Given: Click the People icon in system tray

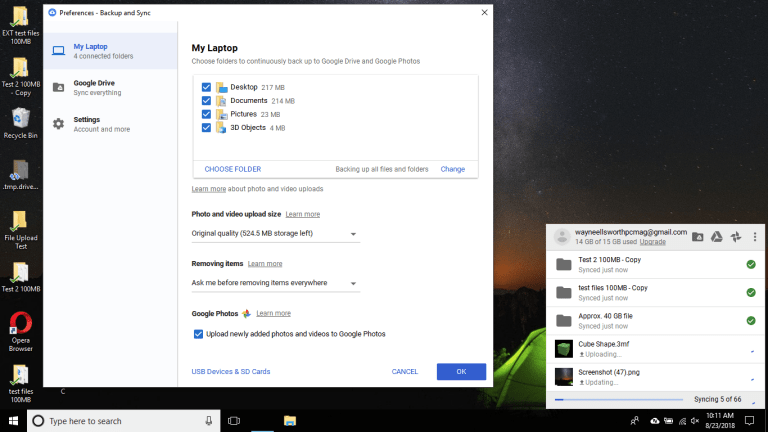Looking at the screenshot, I should click(635, 421).
